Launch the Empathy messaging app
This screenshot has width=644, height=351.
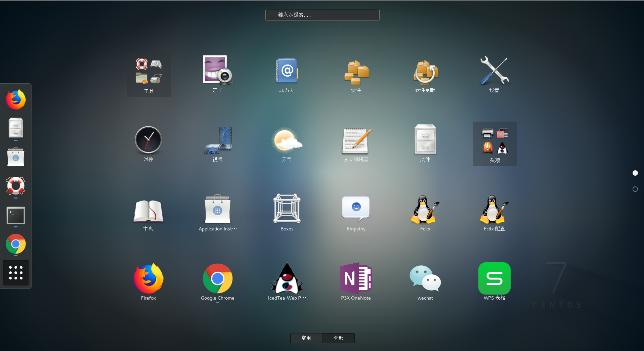pyautogui.click(x=356, y=213)
